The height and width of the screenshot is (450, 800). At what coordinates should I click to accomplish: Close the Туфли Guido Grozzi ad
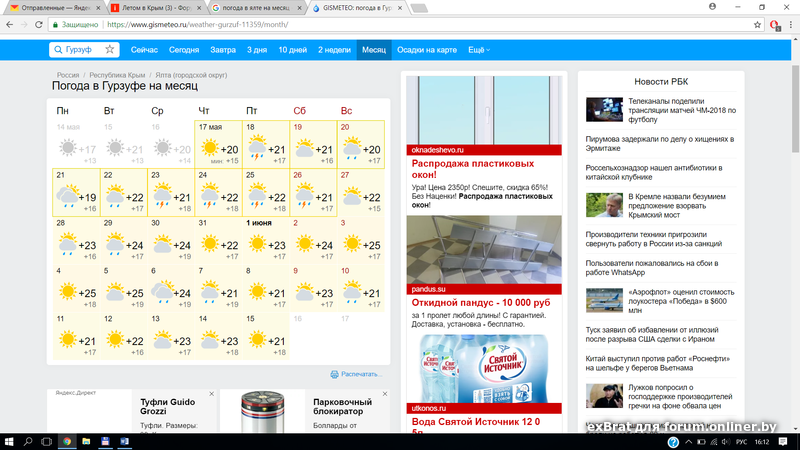point(212,395)
